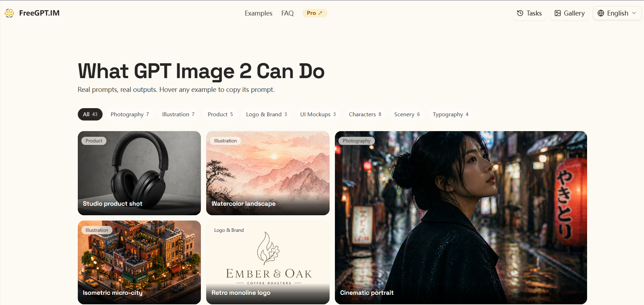
Task: Open the Watercolor landscape example card
Action: 268,173
